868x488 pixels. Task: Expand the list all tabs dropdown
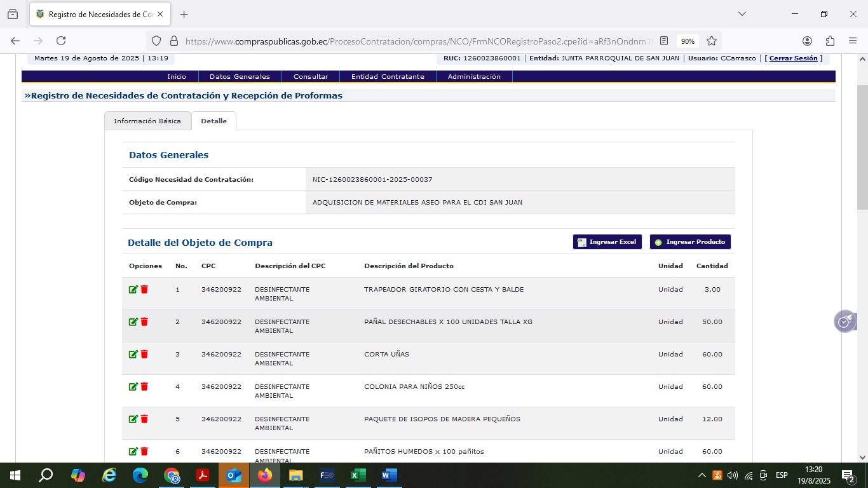[742, 14]
